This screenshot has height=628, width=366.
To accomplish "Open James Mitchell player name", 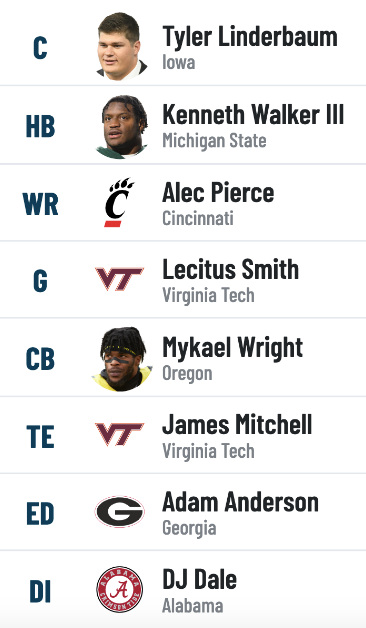I will (x=237, y=425).
